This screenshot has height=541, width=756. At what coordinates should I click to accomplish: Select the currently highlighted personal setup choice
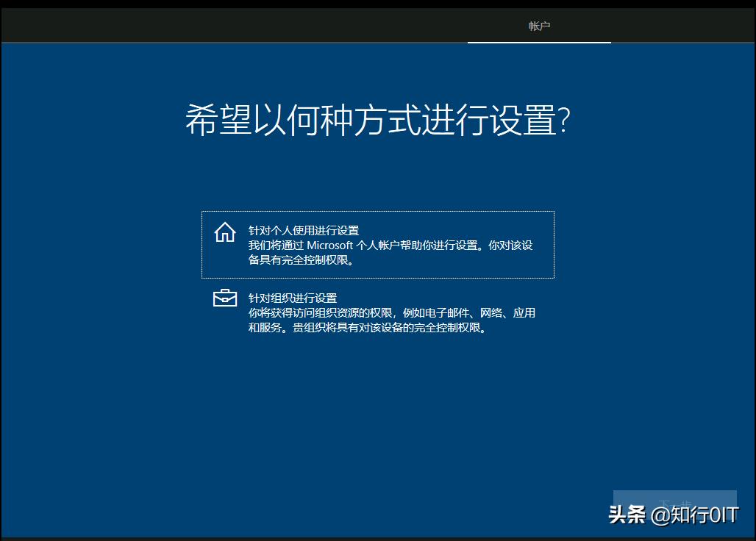tap(377, 243)
